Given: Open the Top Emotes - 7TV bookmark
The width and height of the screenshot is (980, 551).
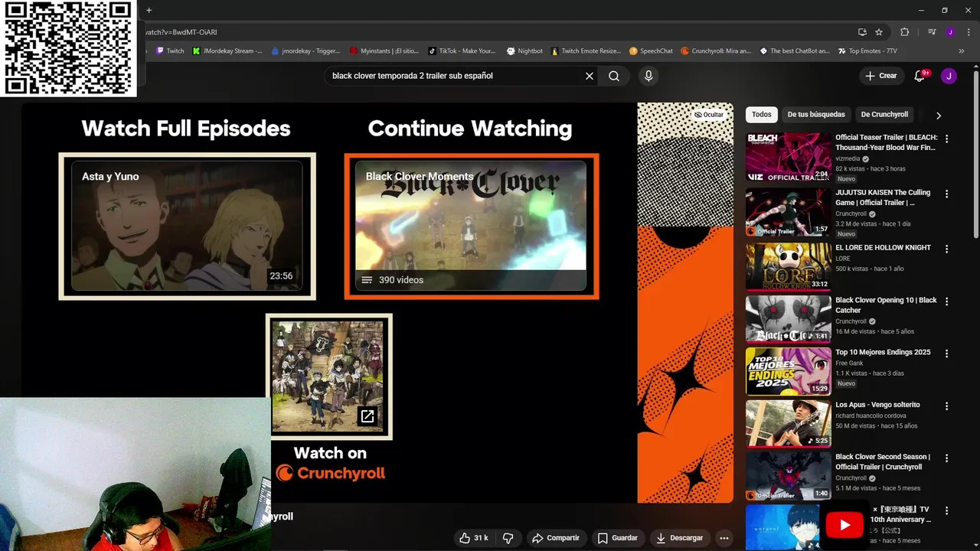Looking at the screenshot, I should pyautogui.click(x=867, y=51).
